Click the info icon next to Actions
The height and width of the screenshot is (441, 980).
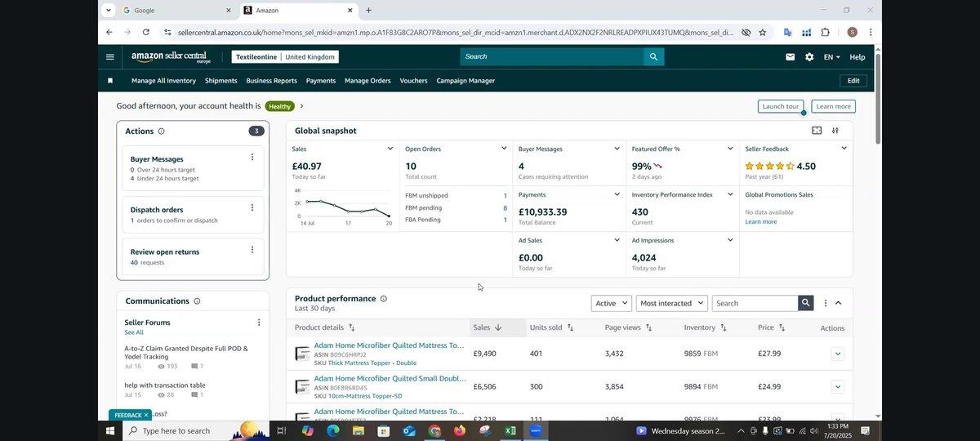coord(161,131)
